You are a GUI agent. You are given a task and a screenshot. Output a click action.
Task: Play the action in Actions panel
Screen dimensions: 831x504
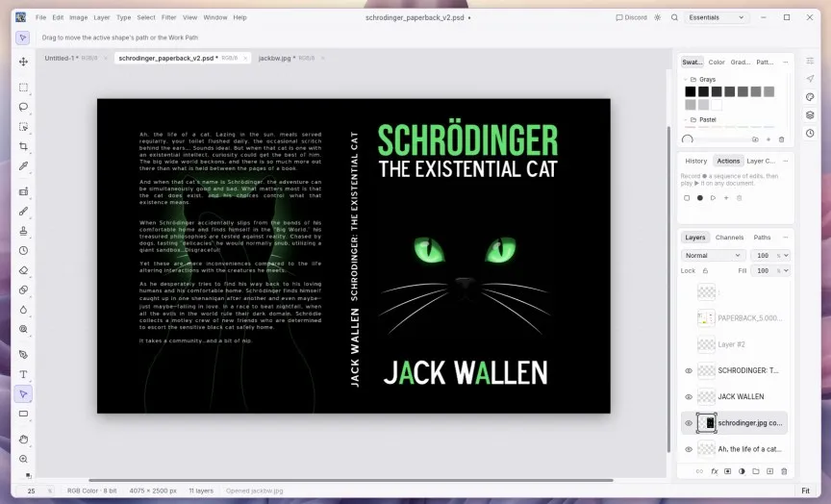tap(713, 198)
